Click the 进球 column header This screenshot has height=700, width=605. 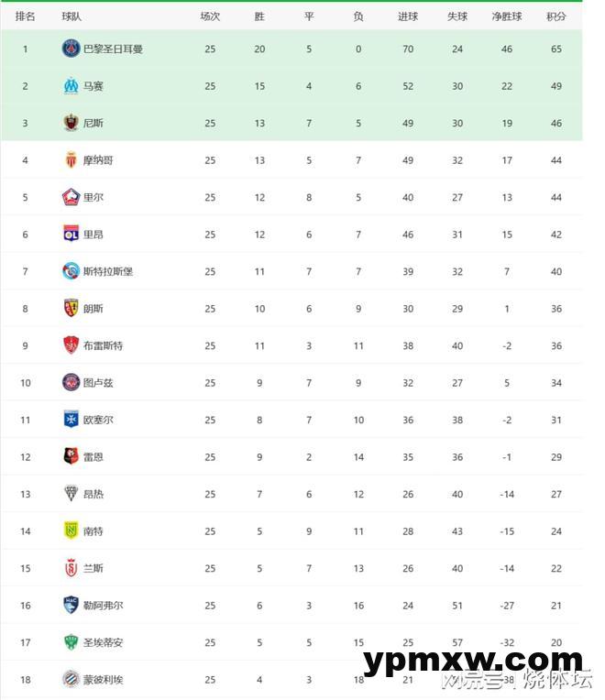coord(408,16)
